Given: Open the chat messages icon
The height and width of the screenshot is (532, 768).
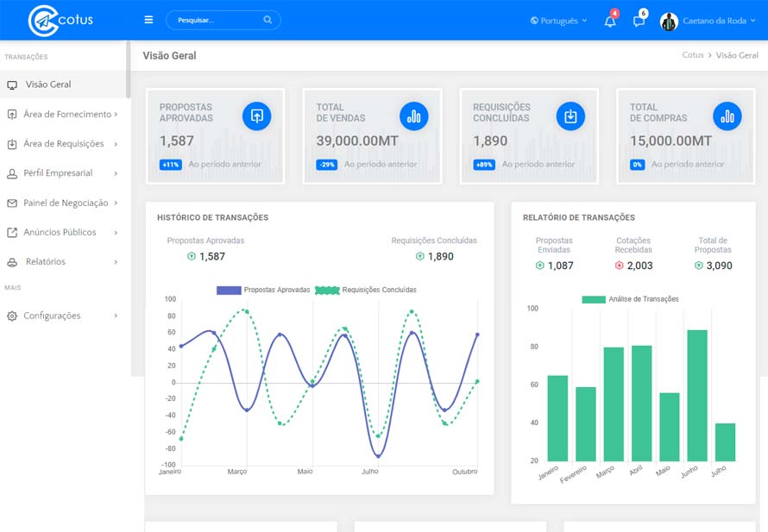Looking at the screenshot, I should [639, 21].
